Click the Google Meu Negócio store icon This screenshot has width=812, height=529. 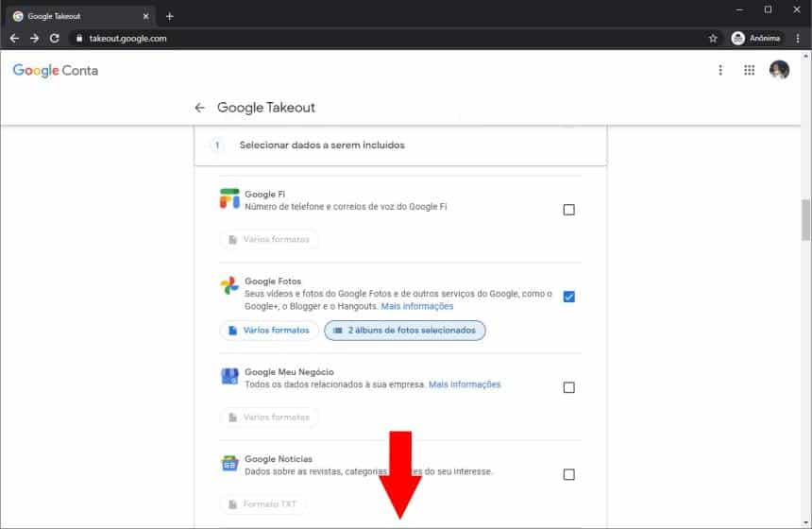tap(229, 376)
